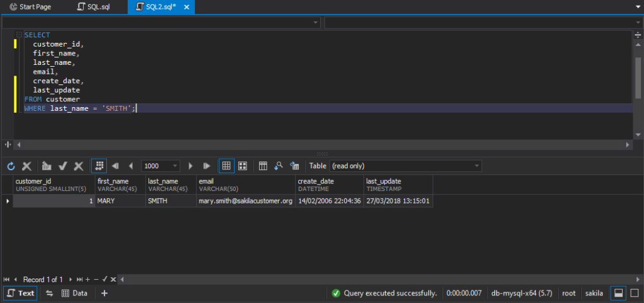
Task: Go to last page arrow
Action: point(206,166)
